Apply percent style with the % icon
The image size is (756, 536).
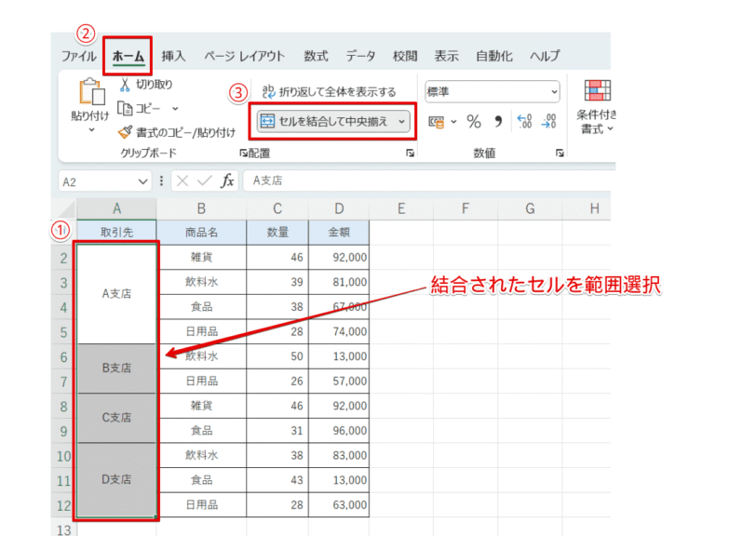pyautogui.click(x=474, y=122)
